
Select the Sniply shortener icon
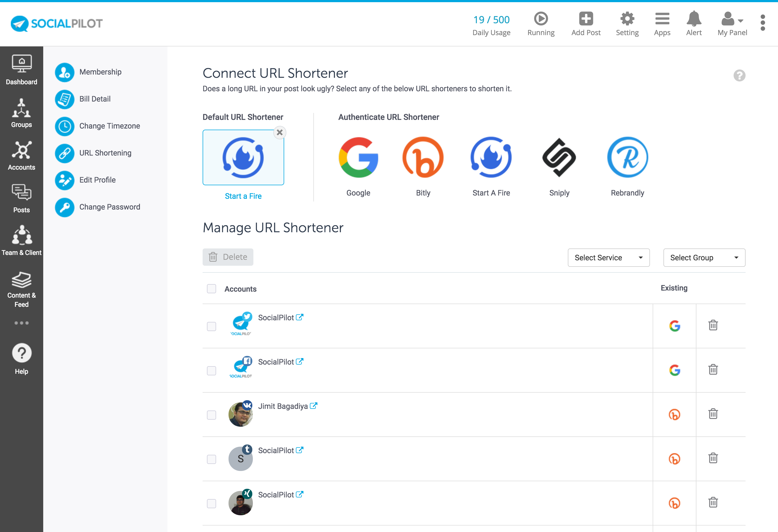tap(559, 158)
